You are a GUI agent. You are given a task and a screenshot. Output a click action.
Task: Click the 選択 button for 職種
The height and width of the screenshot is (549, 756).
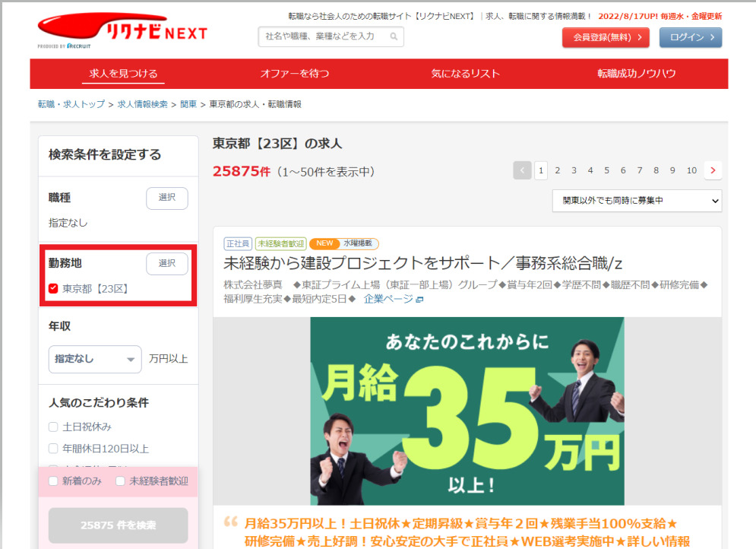(x=167, y=198)
